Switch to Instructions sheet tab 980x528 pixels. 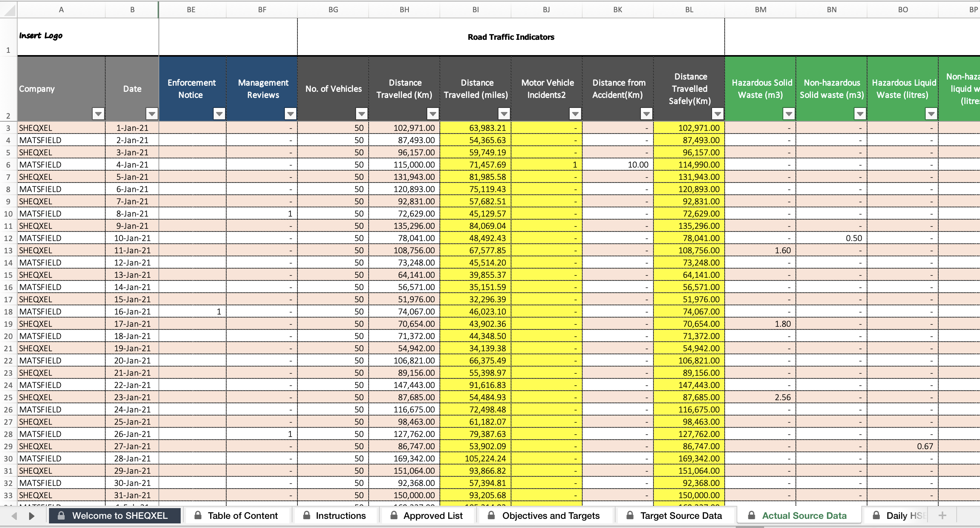335,516
